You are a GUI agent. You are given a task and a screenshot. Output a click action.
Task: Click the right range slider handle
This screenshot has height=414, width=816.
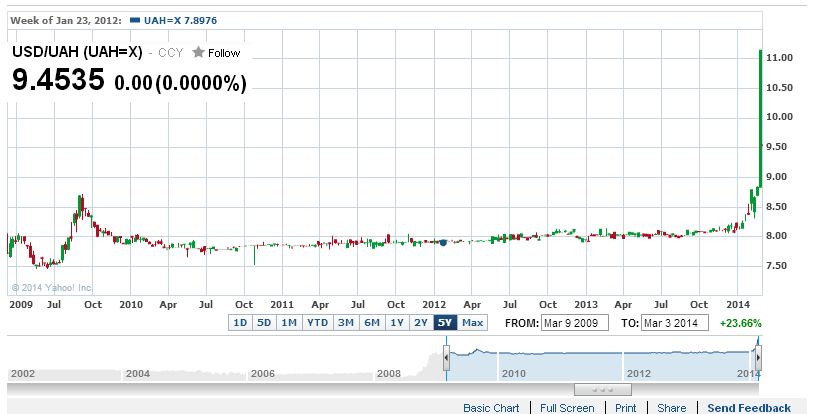coord(758,358)
